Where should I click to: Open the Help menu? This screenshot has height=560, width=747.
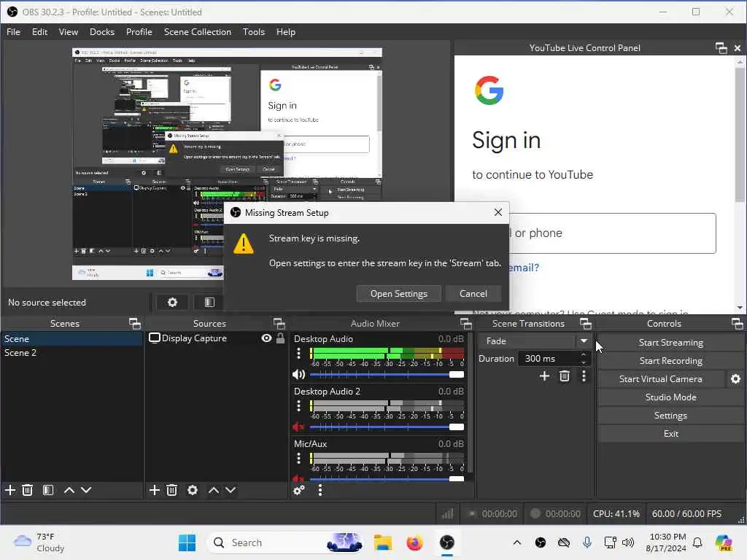point(286,32)
